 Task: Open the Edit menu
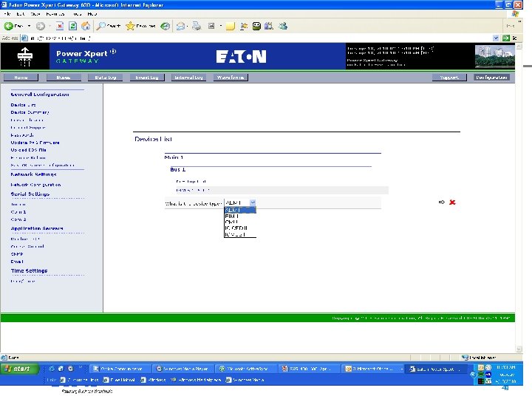(x=21, y=14)
